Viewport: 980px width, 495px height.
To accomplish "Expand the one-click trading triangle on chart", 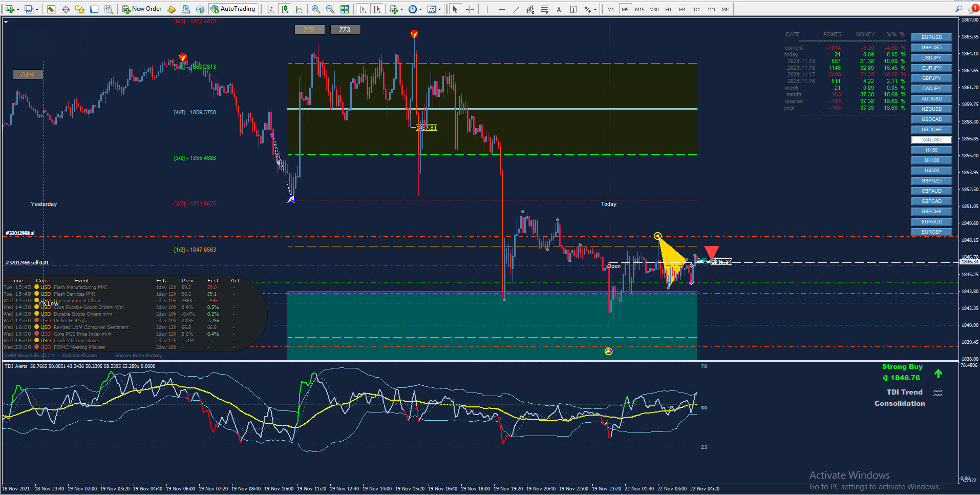I will pyautogui.click(x=6, y=22).
